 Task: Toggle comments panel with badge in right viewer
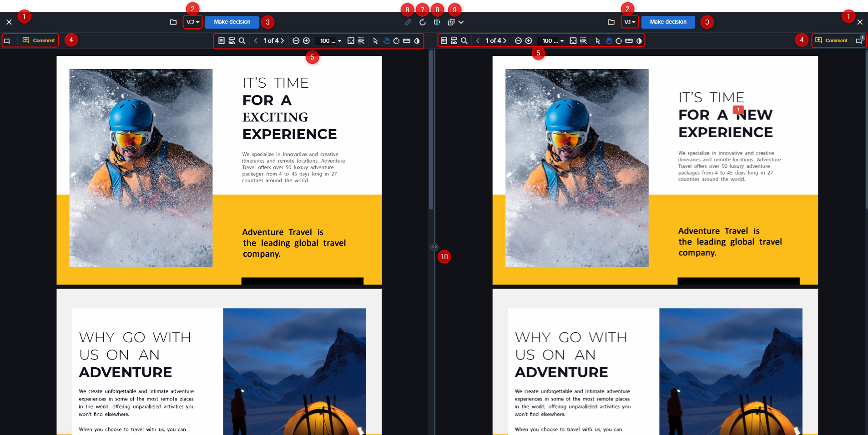pyautogui.click(x=859, y=40)
